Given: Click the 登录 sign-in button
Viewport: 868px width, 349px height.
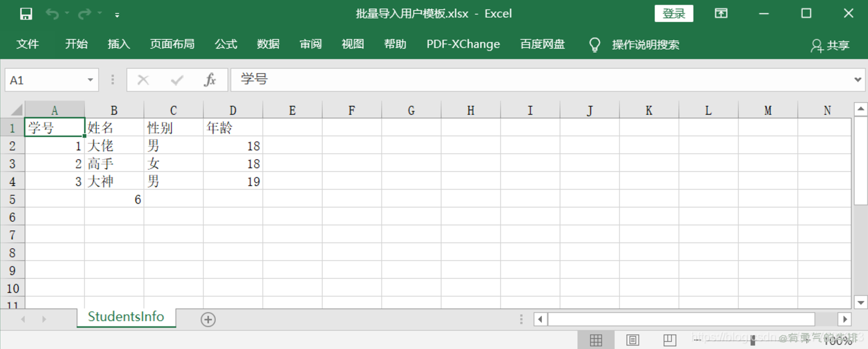Looking at the screenshot, I should tap(674, 14).
